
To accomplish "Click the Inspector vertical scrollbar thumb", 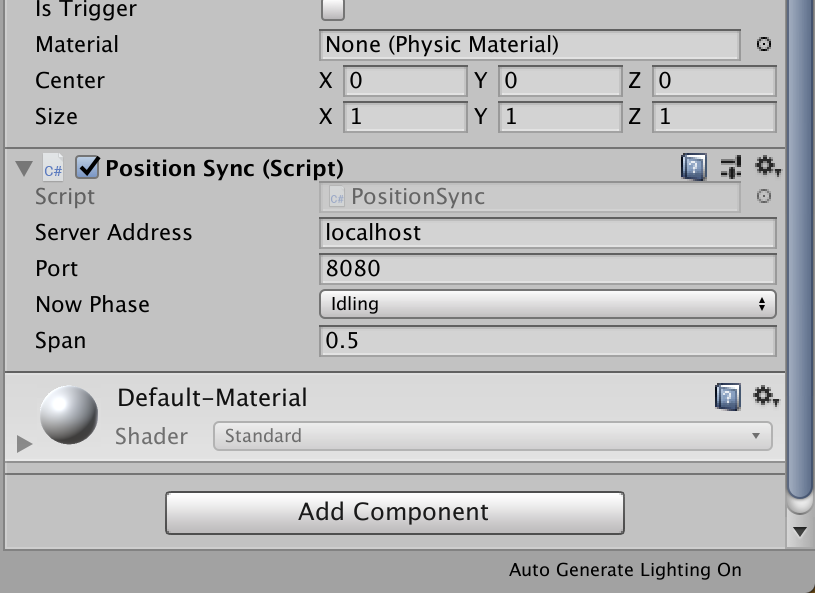I will coord(801,249).
